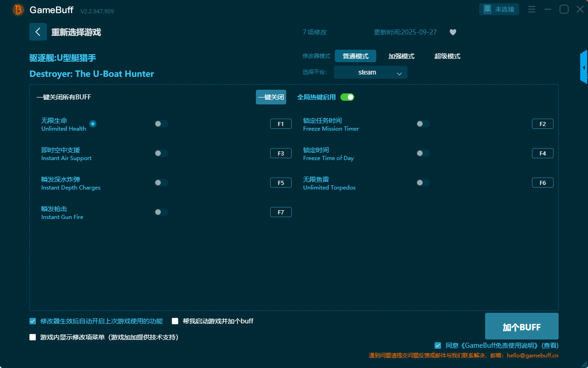Viewport: 588px width, 368px height.
Task: Check the in-game cheat menu checkbox
Action: click(33, 337)
